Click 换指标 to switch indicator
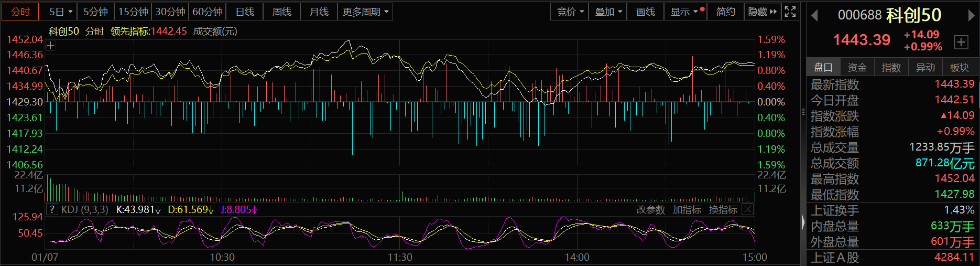The height and width of the screenshot is (266, 980). (723, 210)
